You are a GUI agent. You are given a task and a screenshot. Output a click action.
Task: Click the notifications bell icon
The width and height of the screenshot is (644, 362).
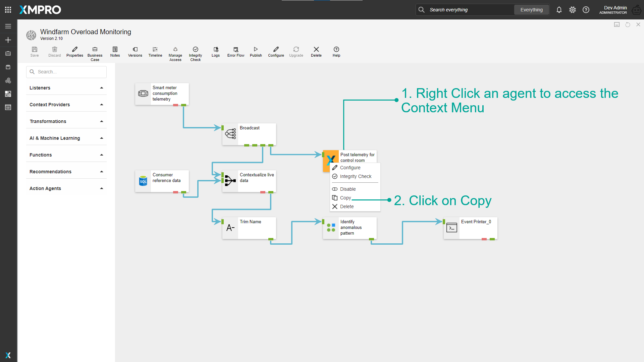click(559, 10)
